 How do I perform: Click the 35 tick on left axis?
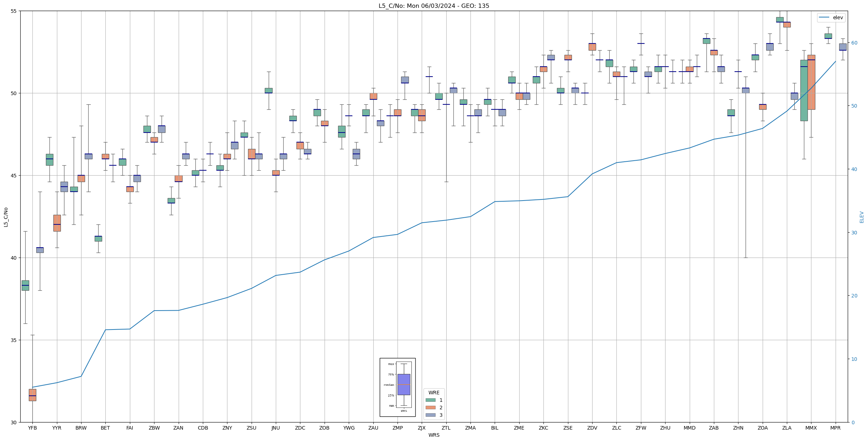(14, 340)
